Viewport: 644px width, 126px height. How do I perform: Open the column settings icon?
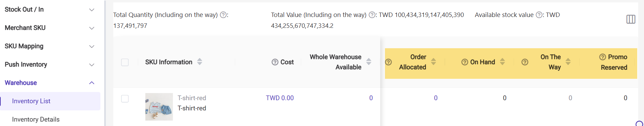(x=631, y=19)
